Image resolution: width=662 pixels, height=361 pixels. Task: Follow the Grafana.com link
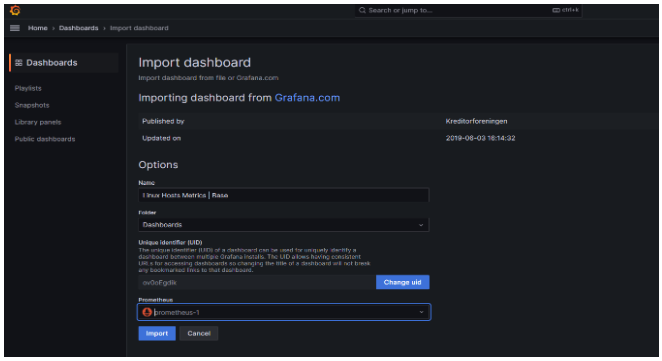click(x=307, y=98)
